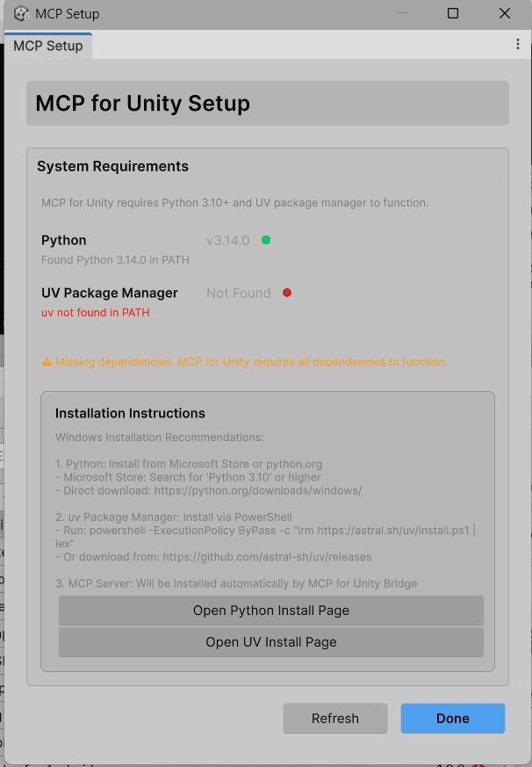Refresh the dependency check
The height and width of the screenshot is (767, 532).
point(334,718)
